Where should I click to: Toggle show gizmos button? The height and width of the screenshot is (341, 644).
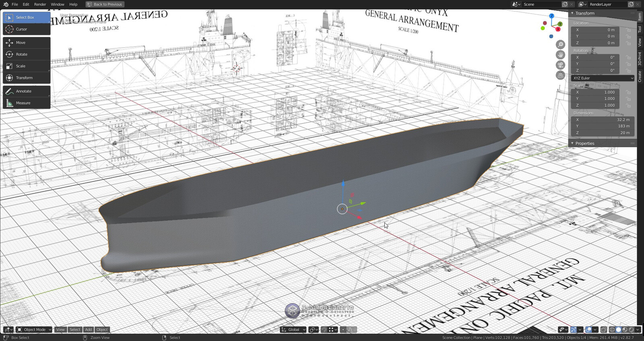[574, 330]
